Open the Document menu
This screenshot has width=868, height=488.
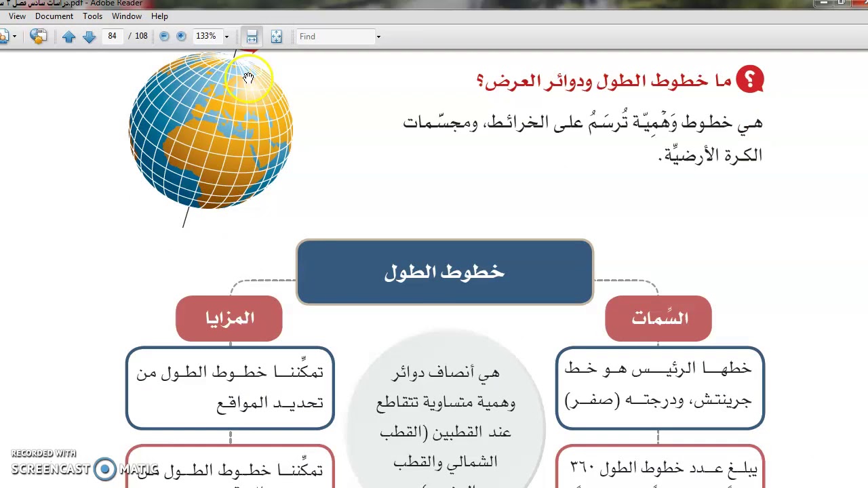54,16
